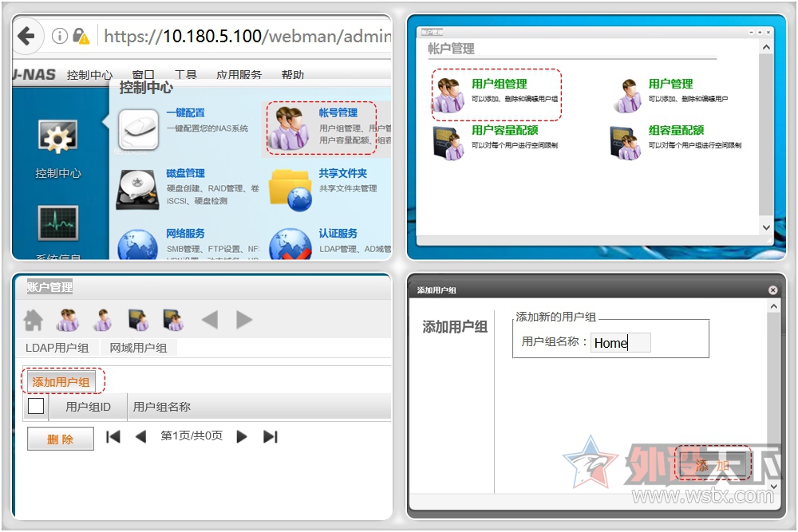This screenshot has height=532, width=798.
Task: Open the 网络服务 link text
Action: coord(185,234)
